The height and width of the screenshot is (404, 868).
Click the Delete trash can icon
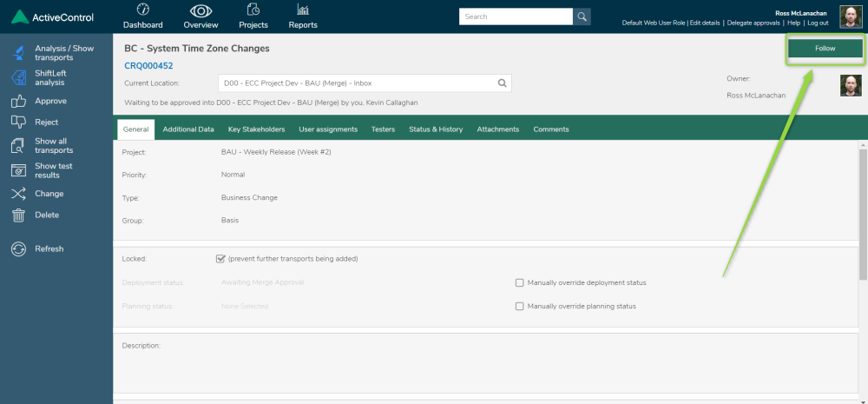(19, 215)
